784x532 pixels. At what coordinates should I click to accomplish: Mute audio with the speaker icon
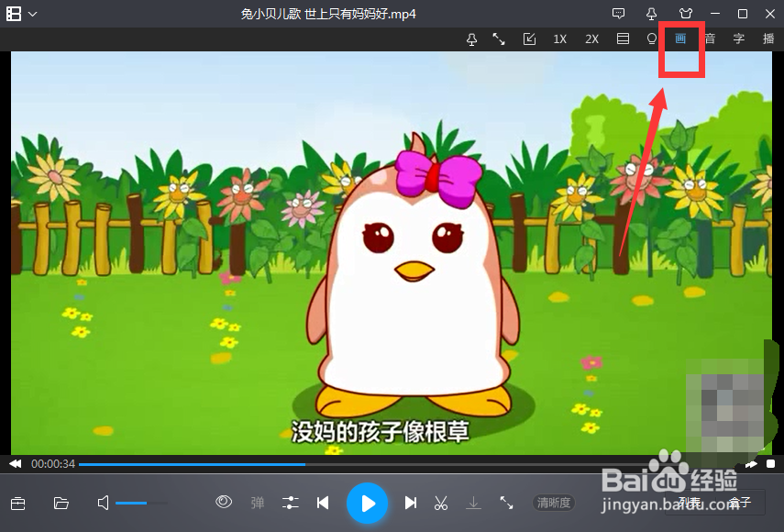click(103, 503)
